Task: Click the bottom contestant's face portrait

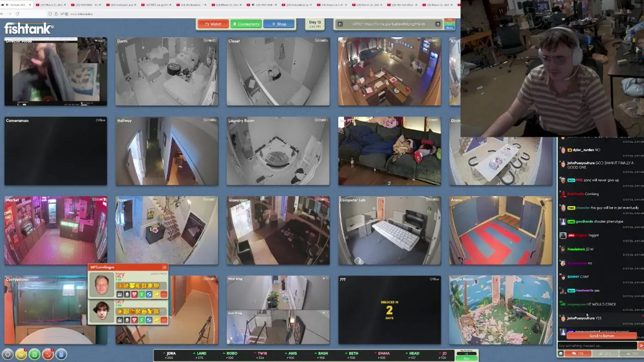Action: 102,311
